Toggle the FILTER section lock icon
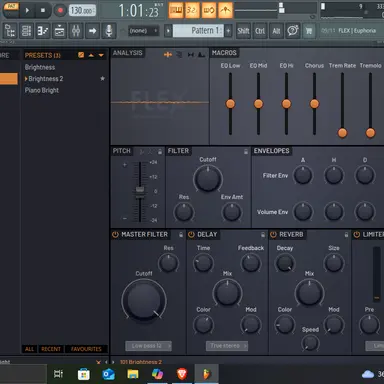Screen dimensions: 384x384 tap(246, 152)
